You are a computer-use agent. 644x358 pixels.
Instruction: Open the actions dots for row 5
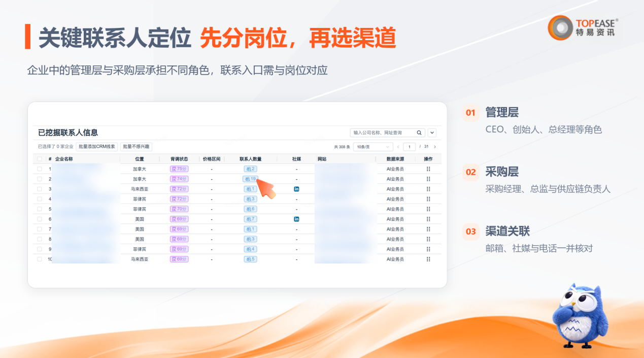point(428,209)
